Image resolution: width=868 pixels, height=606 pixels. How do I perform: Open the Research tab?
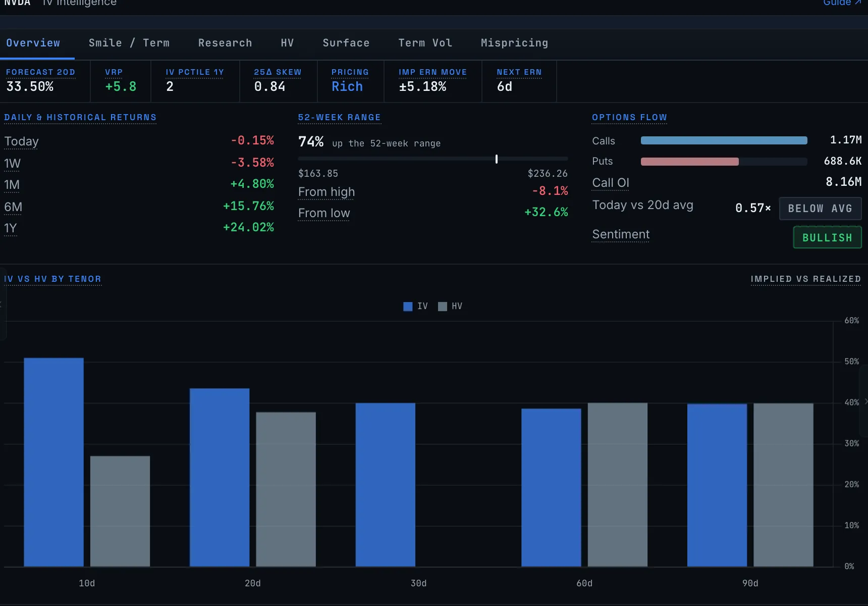pos(225,43)
